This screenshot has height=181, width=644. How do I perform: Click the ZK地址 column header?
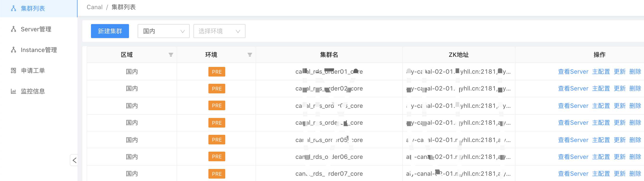[459, 55]
